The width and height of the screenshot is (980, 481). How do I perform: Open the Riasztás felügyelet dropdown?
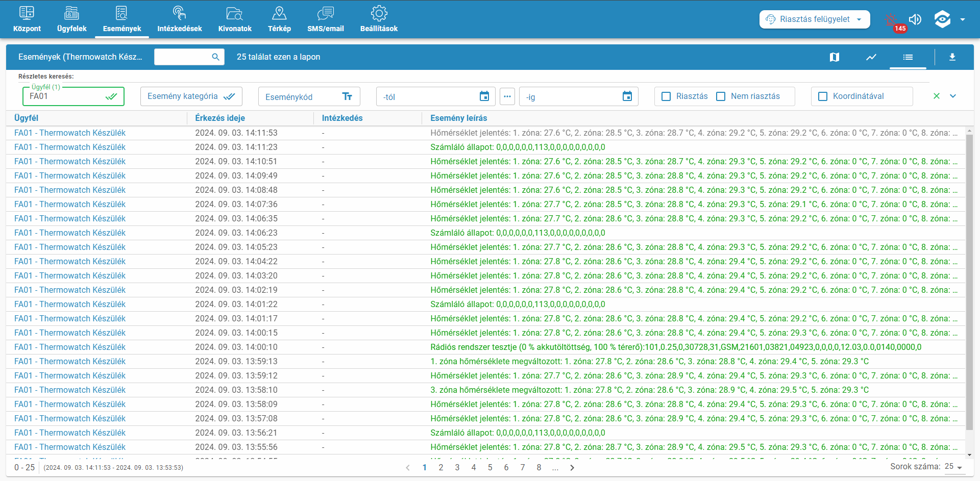click(x=815, y=19)
